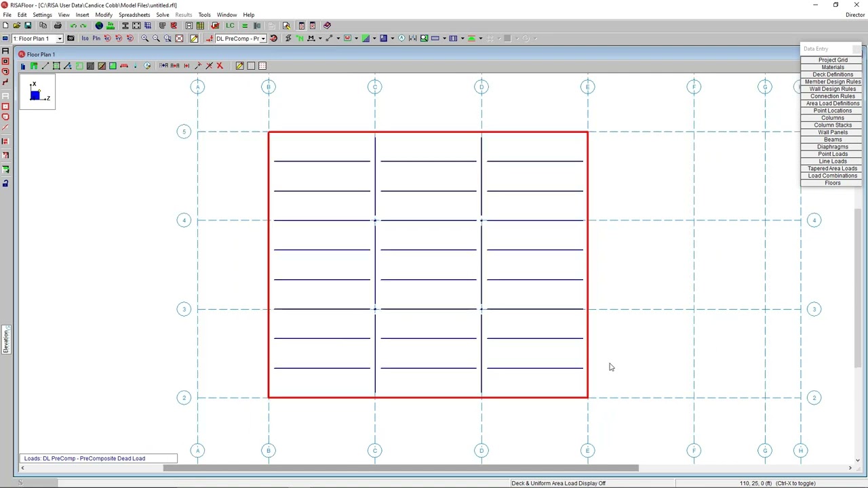Save the current model
The width and height of the screenshot is (868, 488).
tap(28, 26)
